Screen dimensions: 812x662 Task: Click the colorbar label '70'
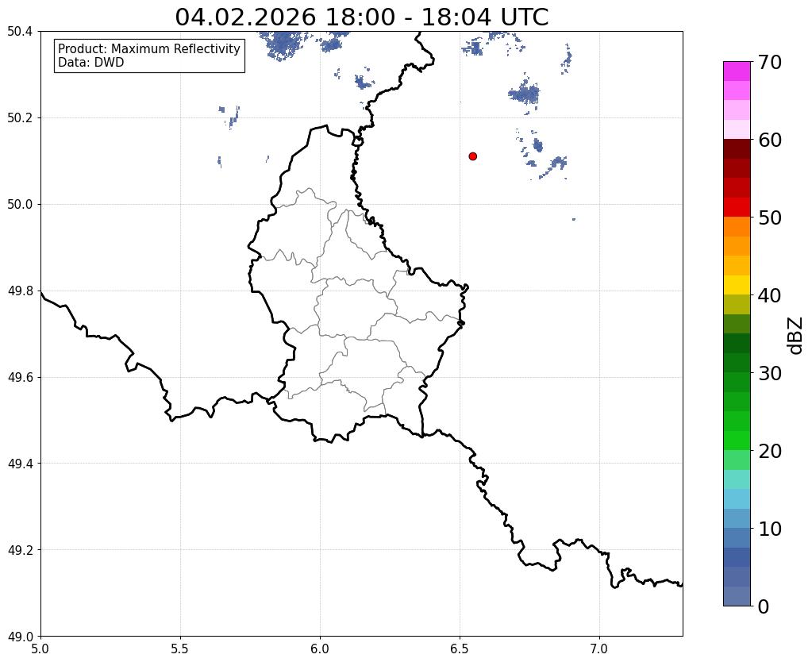[x=770, y=62]
